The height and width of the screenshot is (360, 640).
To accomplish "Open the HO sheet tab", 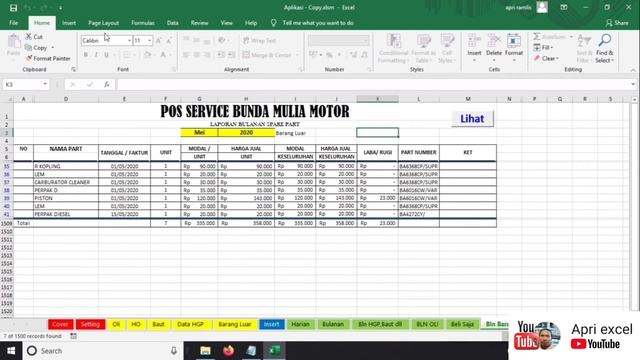I will 136,324.
